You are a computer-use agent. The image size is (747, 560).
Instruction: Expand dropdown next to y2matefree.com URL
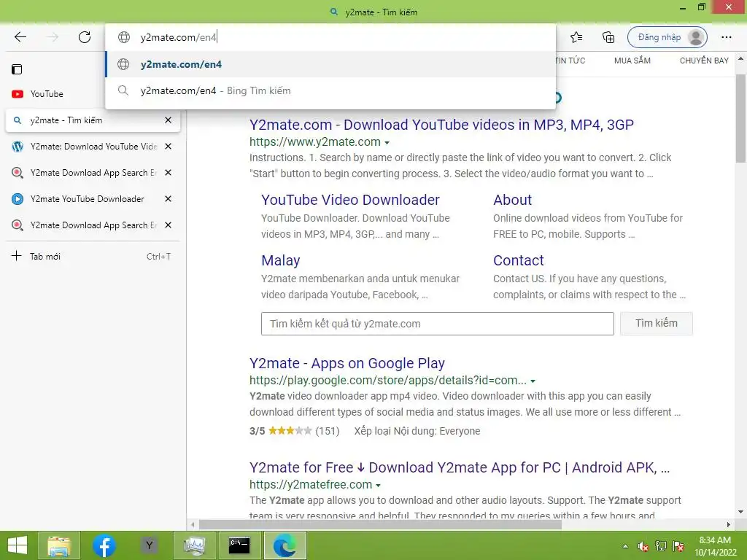379,485
